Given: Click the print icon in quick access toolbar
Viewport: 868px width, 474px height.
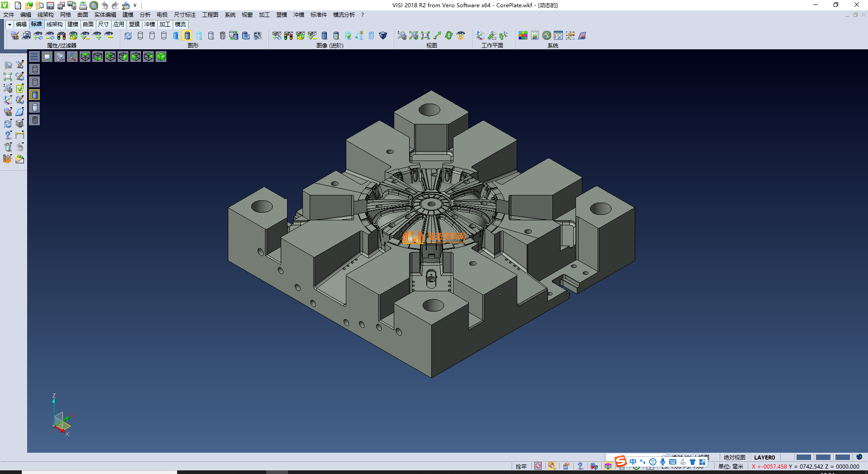Looking at the screenshot, I should (x=83, y=5).
